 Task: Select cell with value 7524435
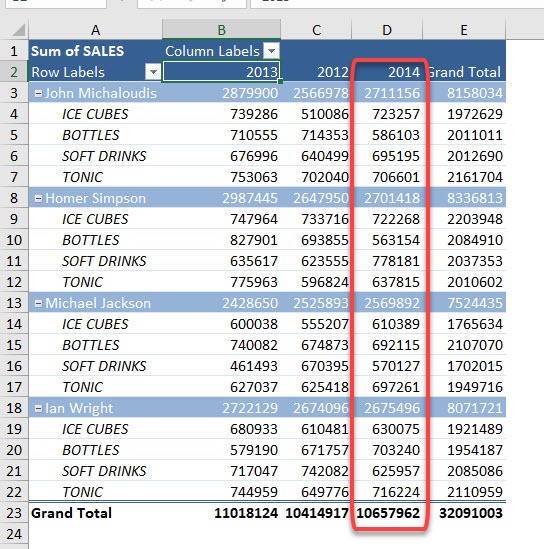tap(464, 303)
